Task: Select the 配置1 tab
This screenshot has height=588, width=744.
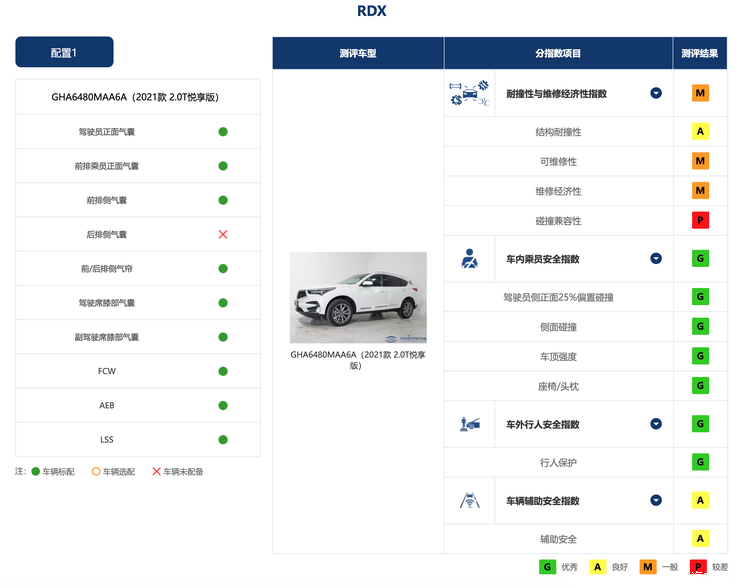Action: tap(64, 52)
